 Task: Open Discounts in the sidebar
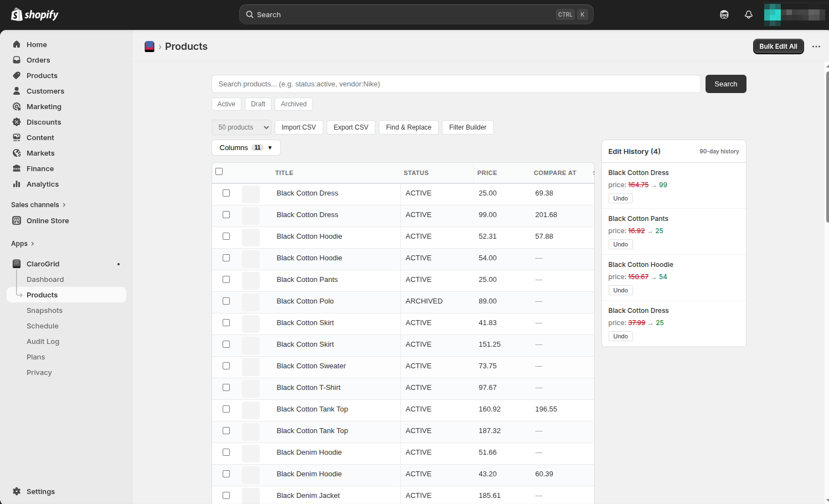point(44,122)
